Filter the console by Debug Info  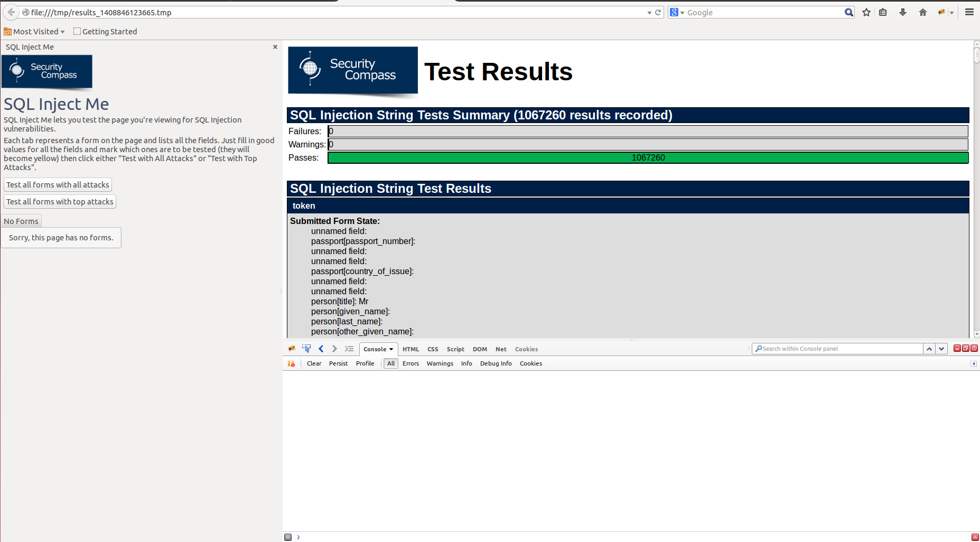click(x=496, y=363)
